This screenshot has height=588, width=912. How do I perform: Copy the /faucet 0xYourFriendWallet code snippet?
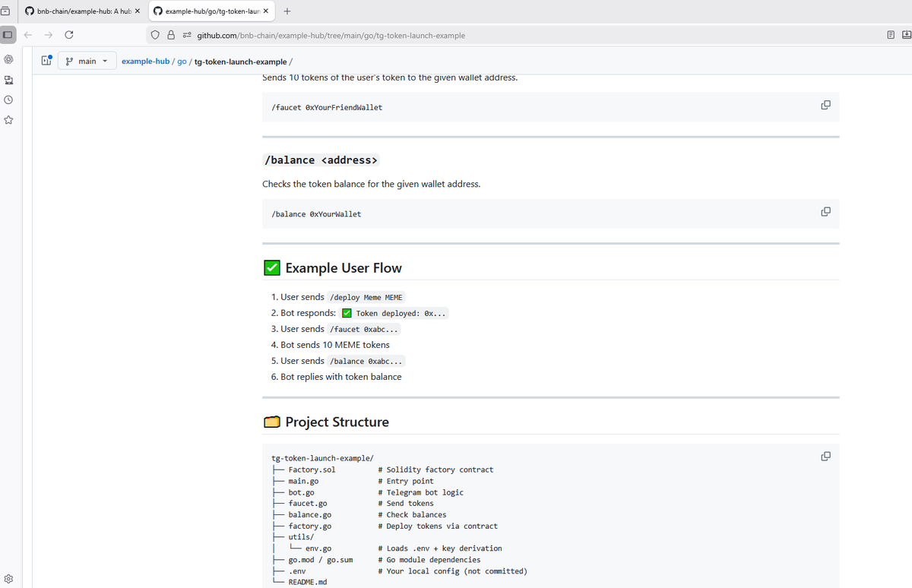[x=825, y=105]
